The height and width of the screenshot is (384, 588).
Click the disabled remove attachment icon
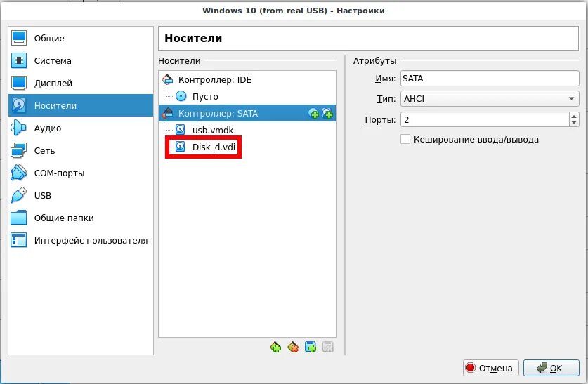(x=328, y=347)
